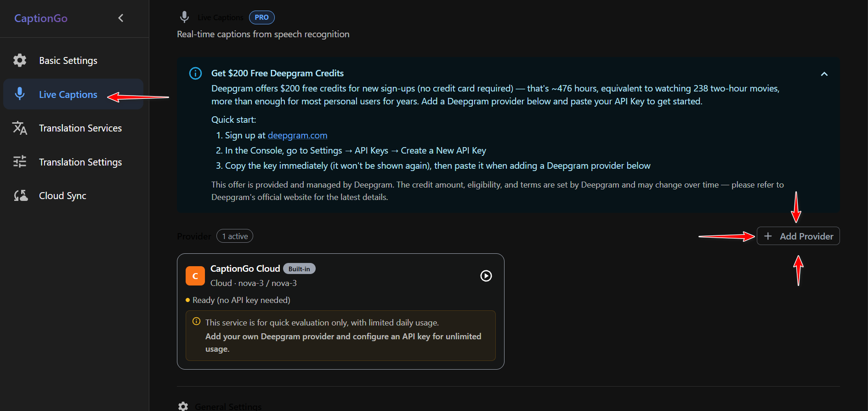Select the Live Captions microphone icon in sidebar
Screen dimensions: 868x411
(20, 94)
